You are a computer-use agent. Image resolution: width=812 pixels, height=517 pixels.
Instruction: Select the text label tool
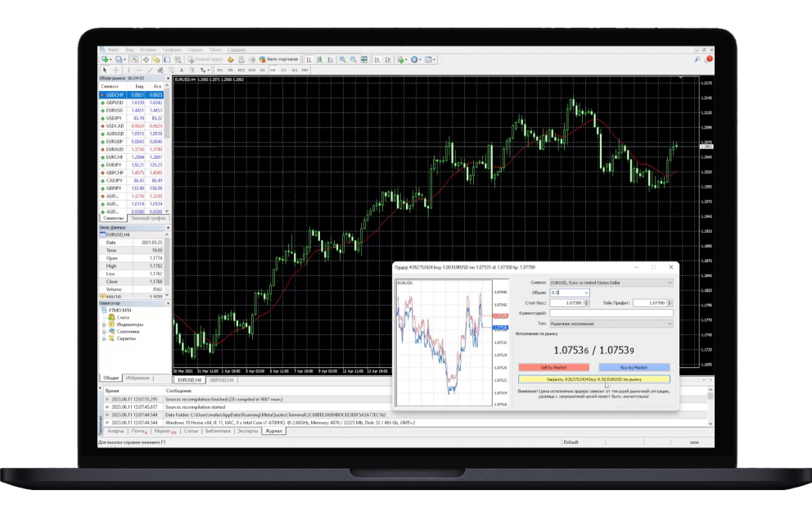tap(192, 70)
